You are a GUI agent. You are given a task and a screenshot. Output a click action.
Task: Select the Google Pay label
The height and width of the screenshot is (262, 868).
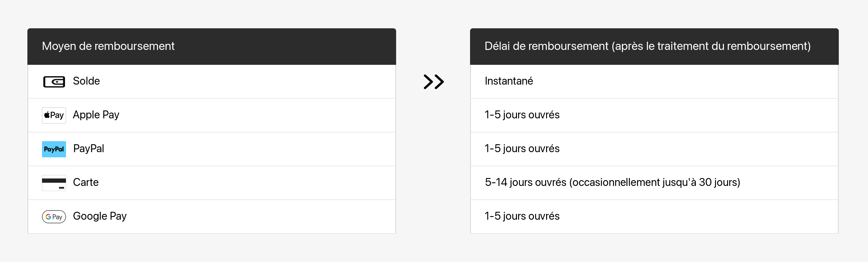100,216
